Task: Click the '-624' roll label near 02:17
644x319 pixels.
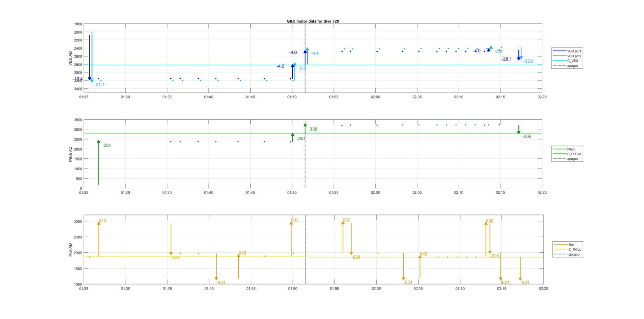Action: click(525, 282)
